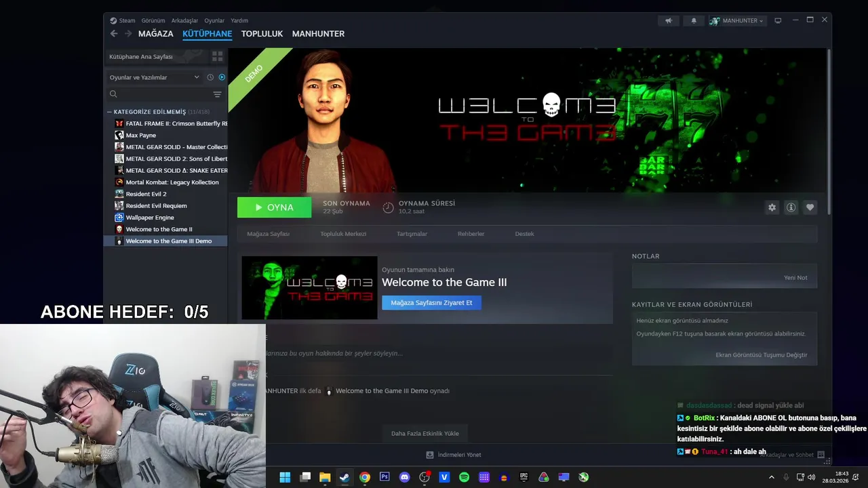Open the Oyunlar menu
The image size is (868, 488).
coord(214,21)
